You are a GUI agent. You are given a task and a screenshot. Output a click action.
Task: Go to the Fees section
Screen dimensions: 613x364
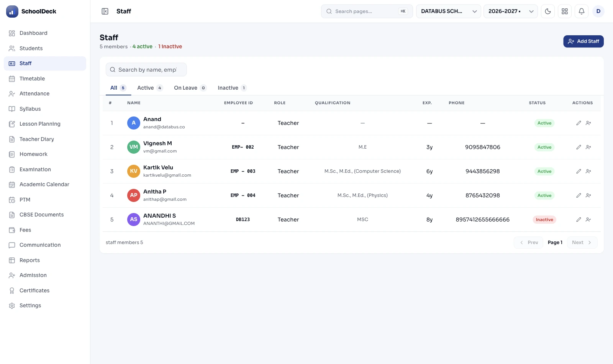[x=45, y=230]
